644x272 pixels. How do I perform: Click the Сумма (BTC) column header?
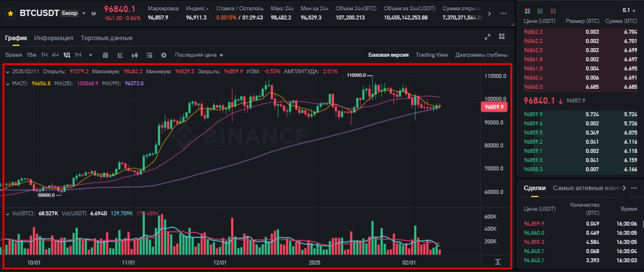(622, 21)
